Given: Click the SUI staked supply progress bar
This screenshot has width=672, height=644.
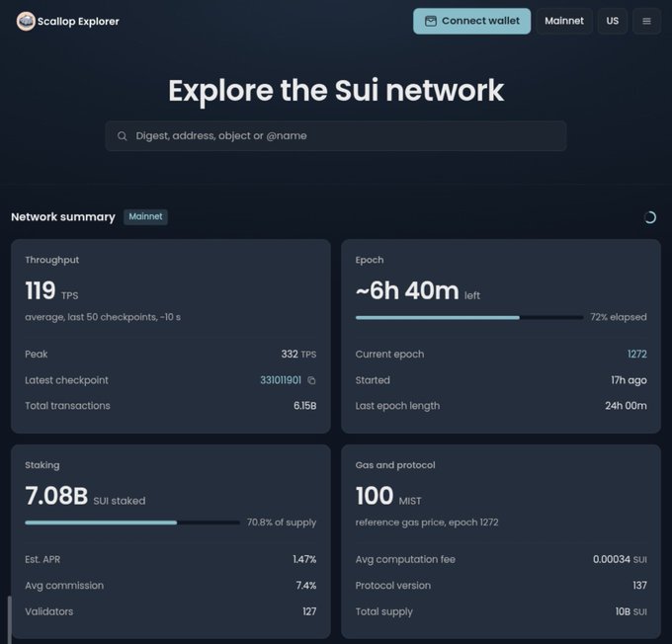Looking at the screenshot, I should [132, 523].
